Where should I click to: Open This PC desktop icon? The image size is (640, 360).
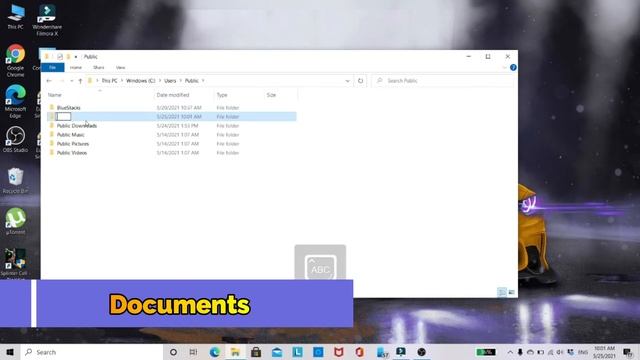pos(16,17)
